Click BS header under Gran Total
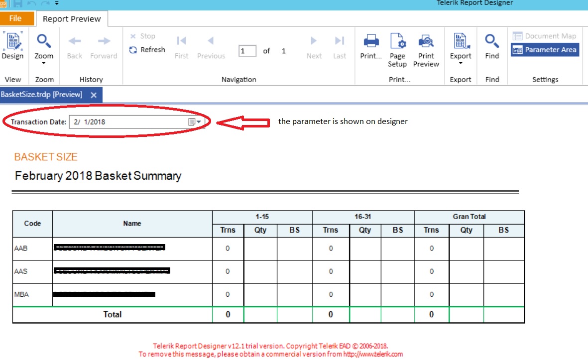The image size is (588, 364). click(x=504, y=230)
